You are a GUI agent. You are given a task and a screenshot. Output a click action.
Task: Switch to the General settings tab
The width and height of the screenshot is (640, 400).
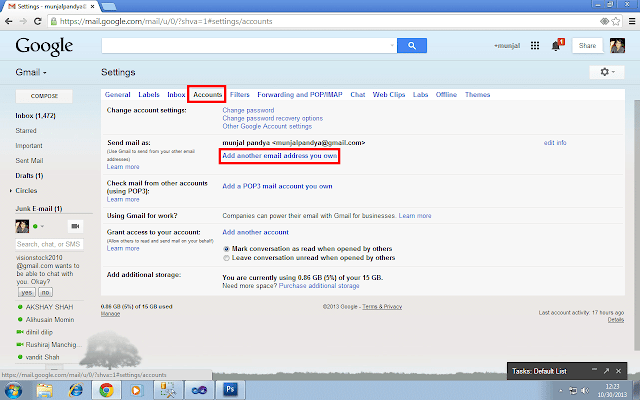click(x=118, y=95)
